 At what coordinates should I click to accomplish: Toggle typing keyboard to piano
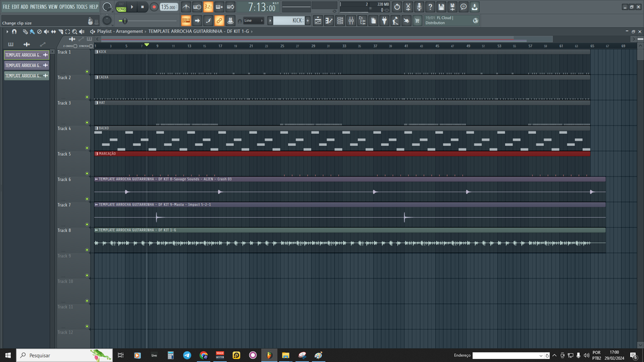point(186,21)
